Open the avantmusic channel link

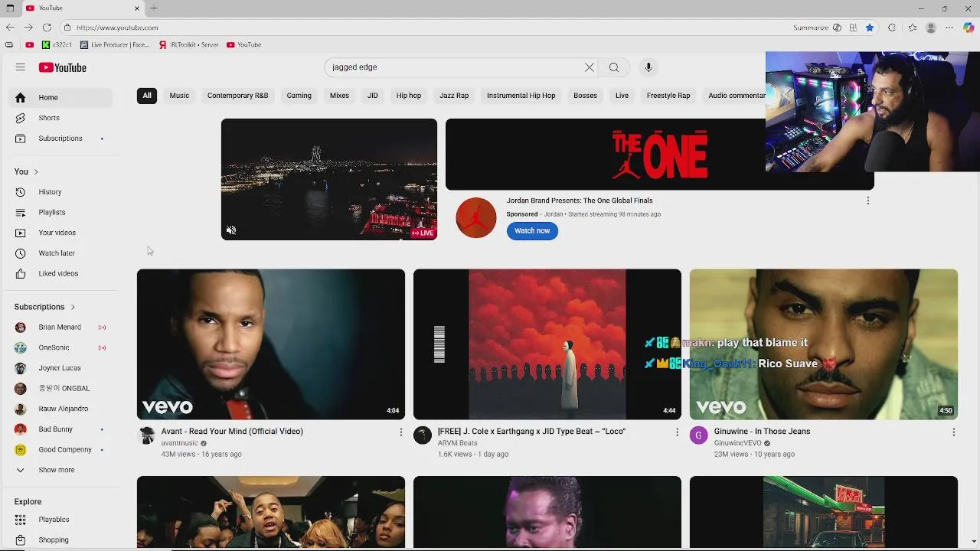click(180, 443)
